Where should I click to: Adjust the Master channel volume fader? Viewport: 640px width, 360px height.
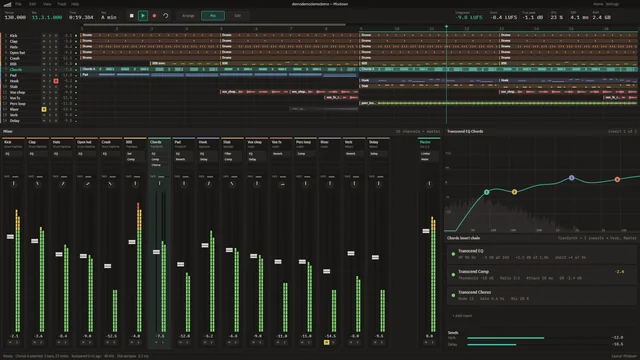tap(426, 231)
